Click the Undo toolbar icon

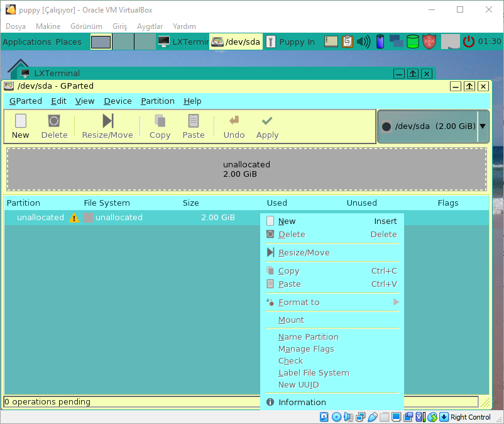234,120
